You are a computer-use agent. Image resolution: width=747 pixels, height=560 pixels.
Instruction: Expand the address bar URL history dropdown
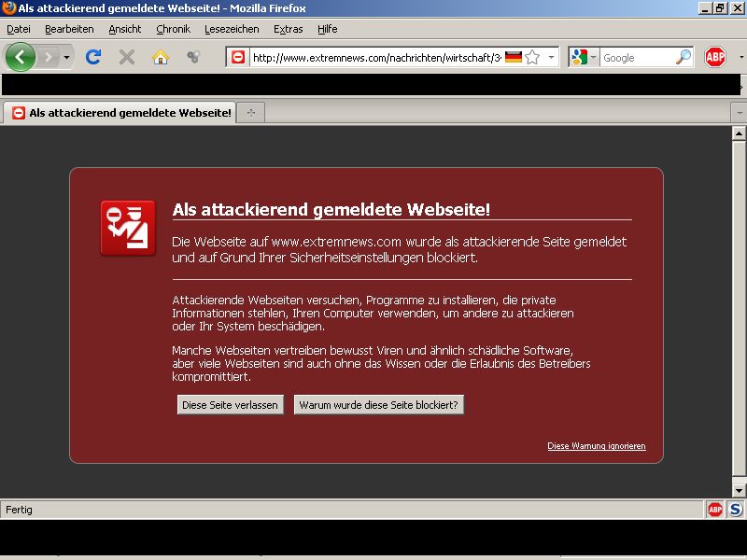pos(551,57)
